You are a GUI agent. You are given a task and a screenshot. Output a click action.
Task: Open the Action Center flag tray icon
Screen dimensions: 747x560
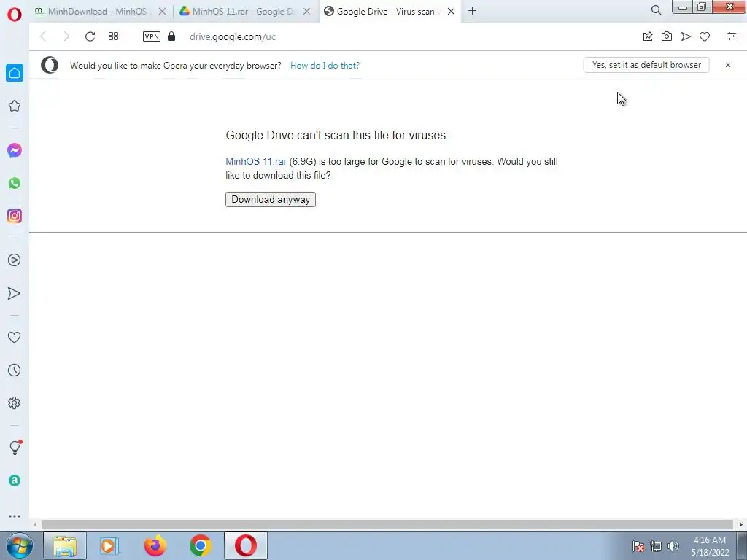[638, 546]
